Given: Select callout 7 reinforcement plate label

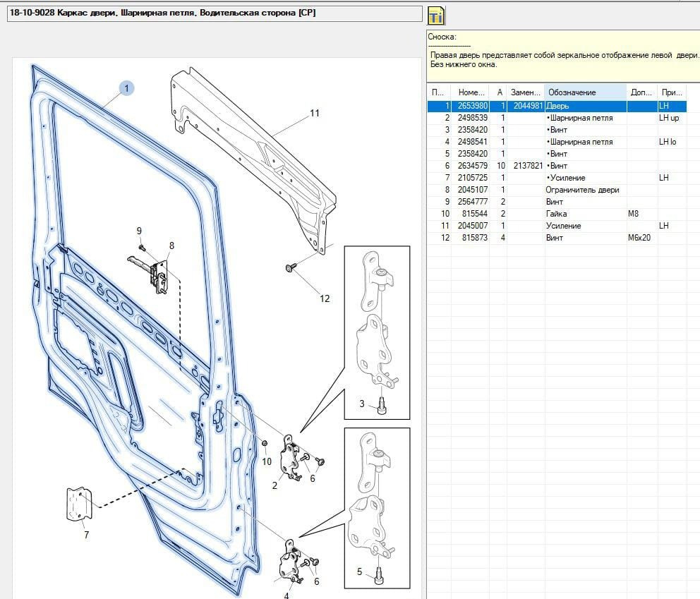Looking at the screenshot, I should [86, 535].
